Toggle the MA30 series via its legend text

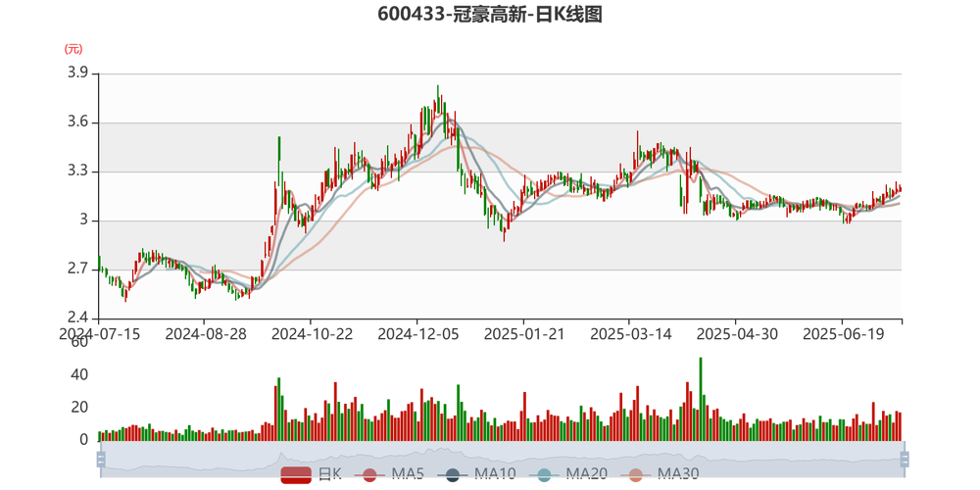[677, 475]
